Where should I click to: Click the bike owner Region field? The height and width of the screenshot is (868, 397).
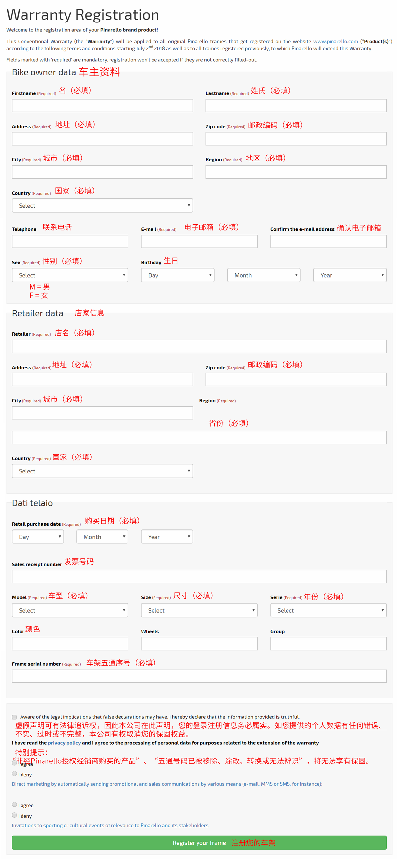coord(295,172)
